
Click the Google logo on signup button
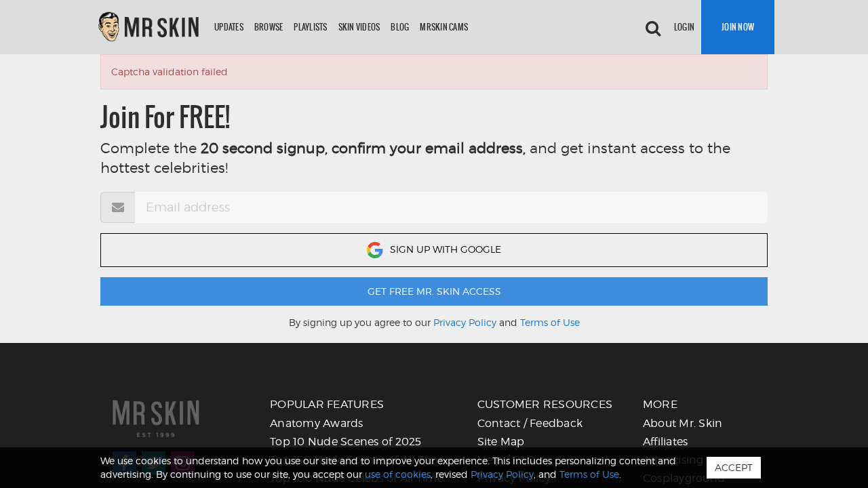pyautogui.click(x=375, y=250)
